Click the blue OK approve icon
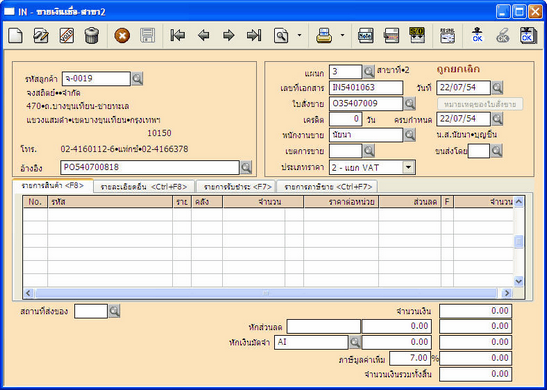 (477, 36)
